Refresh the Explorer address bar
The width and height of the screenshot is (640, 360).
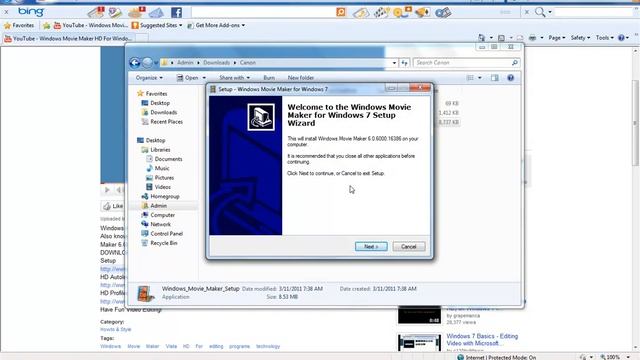tap(404, 63)
